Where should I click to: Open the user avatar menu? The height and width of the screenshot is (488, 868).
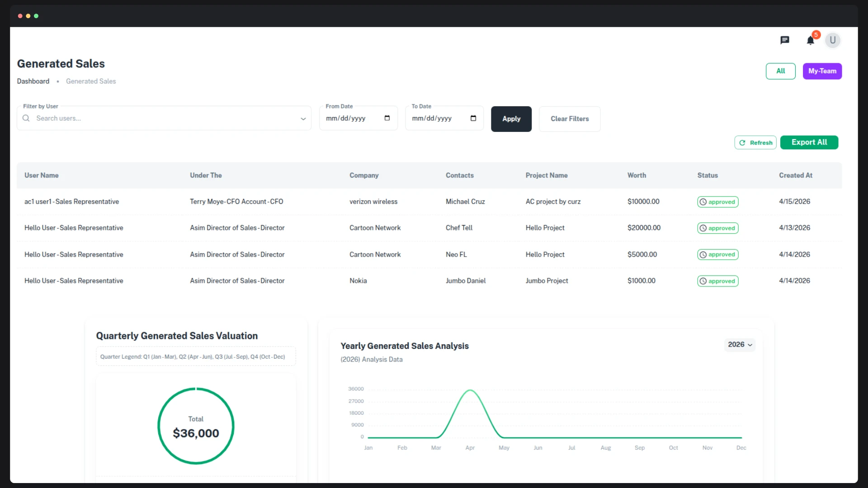[833, 40]
